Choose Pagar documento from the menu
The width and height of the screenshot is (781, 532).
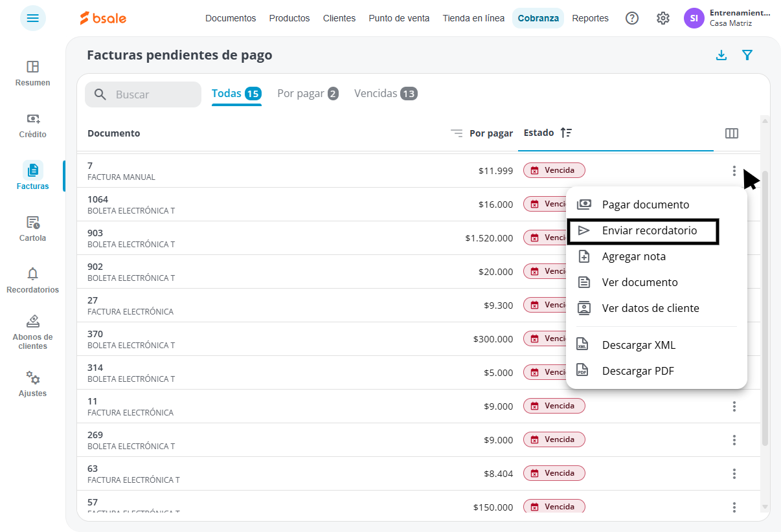657,205
